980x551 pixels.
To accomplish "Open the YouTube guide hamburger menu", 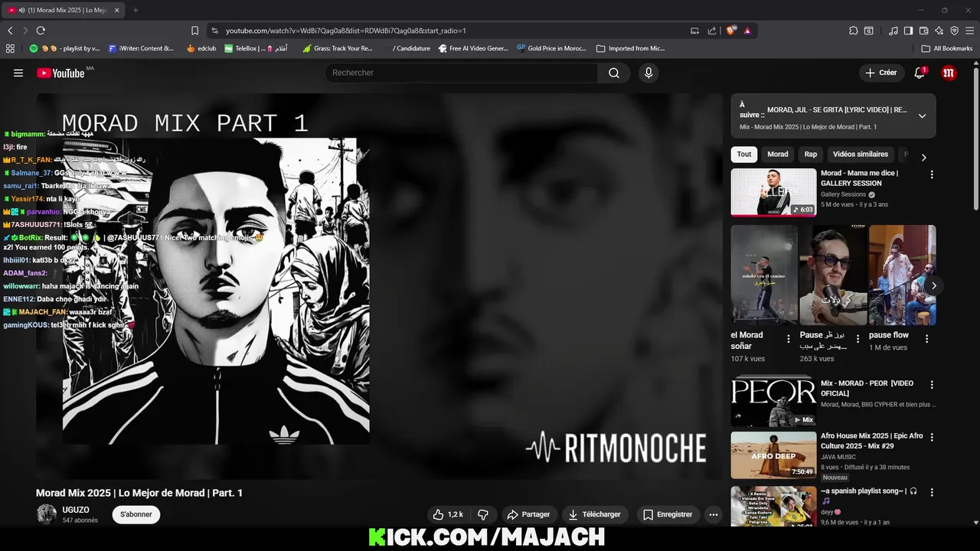I will point(18,73).
